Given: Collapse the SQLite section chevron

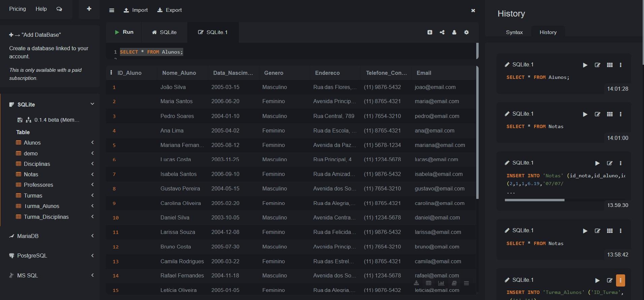Looking at the screenshot, I should (92, 104).
